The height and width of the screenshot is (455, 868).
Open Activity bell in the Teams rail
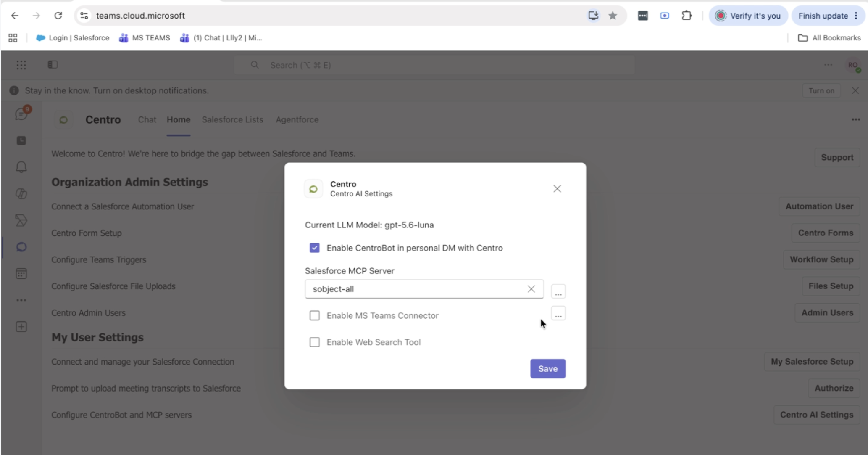[x=21, y=167]
